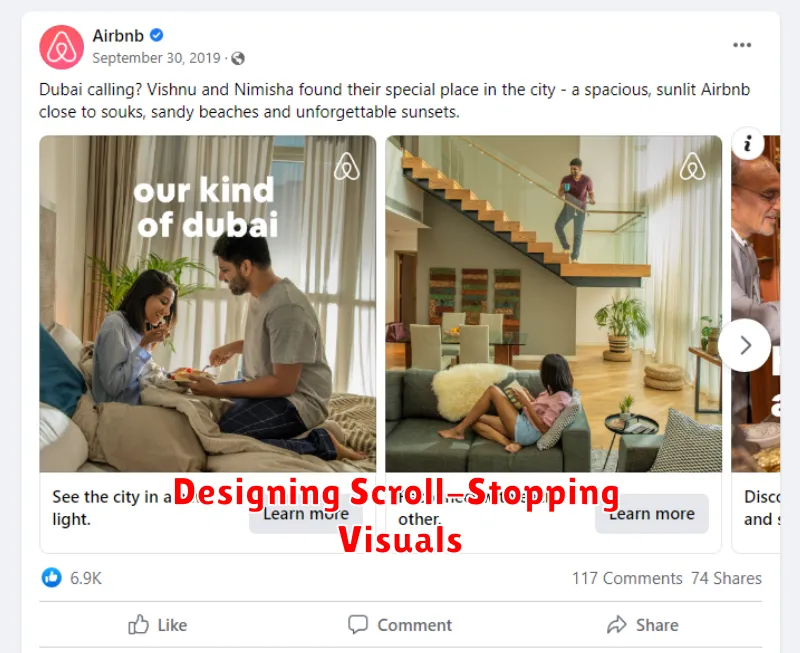Open the 74 Shares link
Viewport: 800px width, 653px height.
727,579
